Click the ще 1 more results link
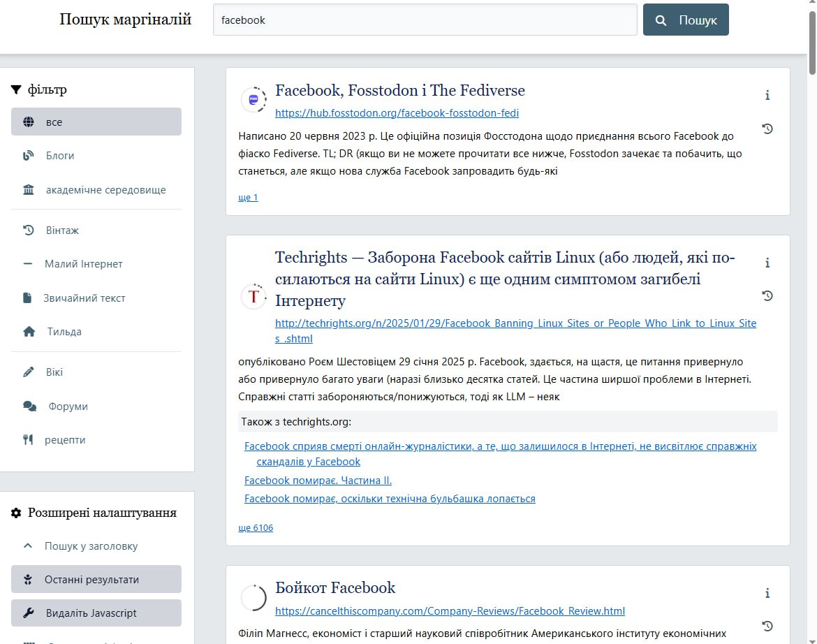817x644 pixels. (248, 198)
